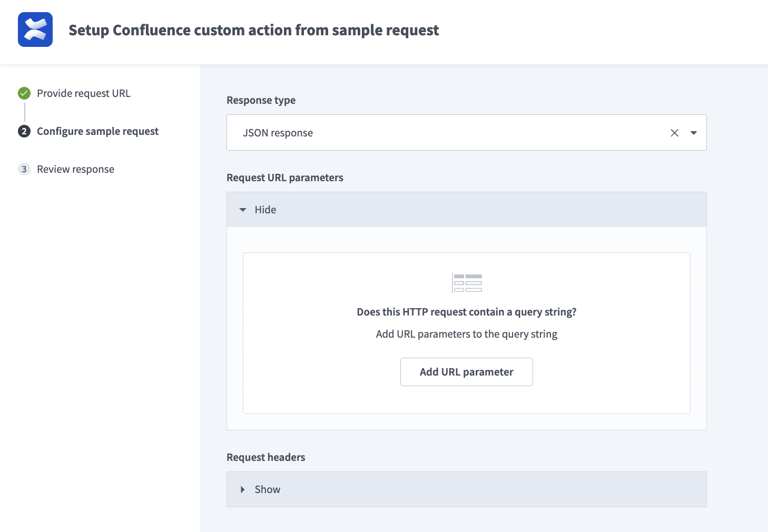Click the query string question text
Image resolution: width=768 pixels, height=532 pixels.
click(466, 312)
